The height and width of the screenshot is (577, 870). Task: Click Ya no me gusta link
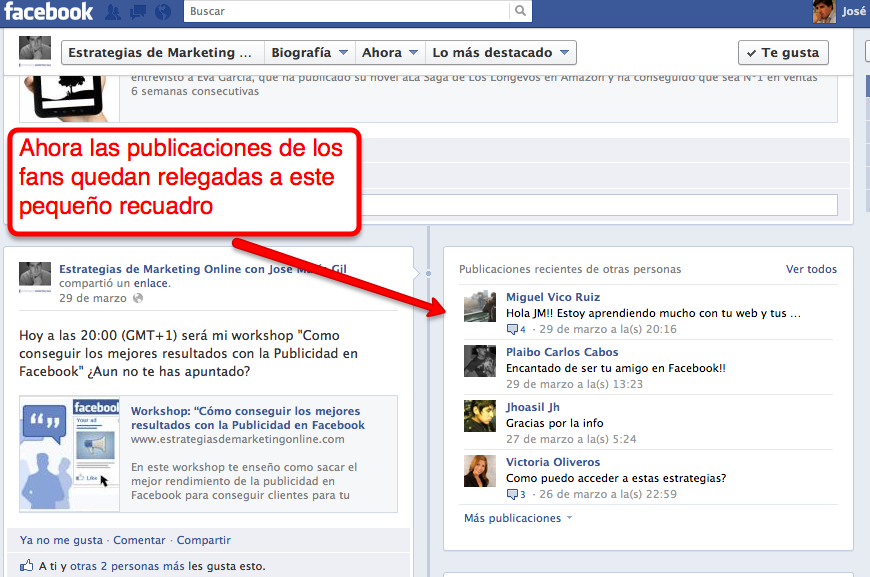coord(61,540)
